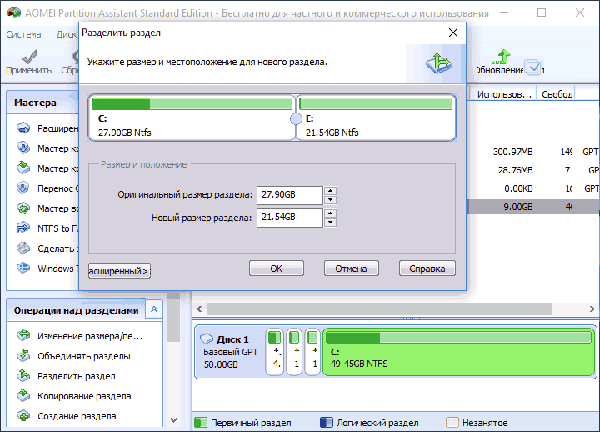600x432 pixels.
Task: Click the Сделать wizard disc icon
Action: point(23,248)
